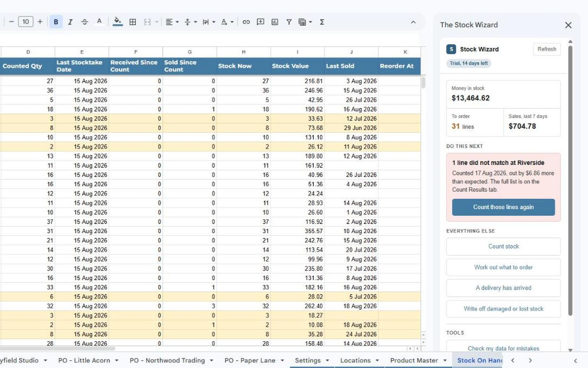This screenshot has width=588, height=368.
Task: Click the sidebar vertical scrollbar
Action: pyautogui.click(x=570, y=179)
